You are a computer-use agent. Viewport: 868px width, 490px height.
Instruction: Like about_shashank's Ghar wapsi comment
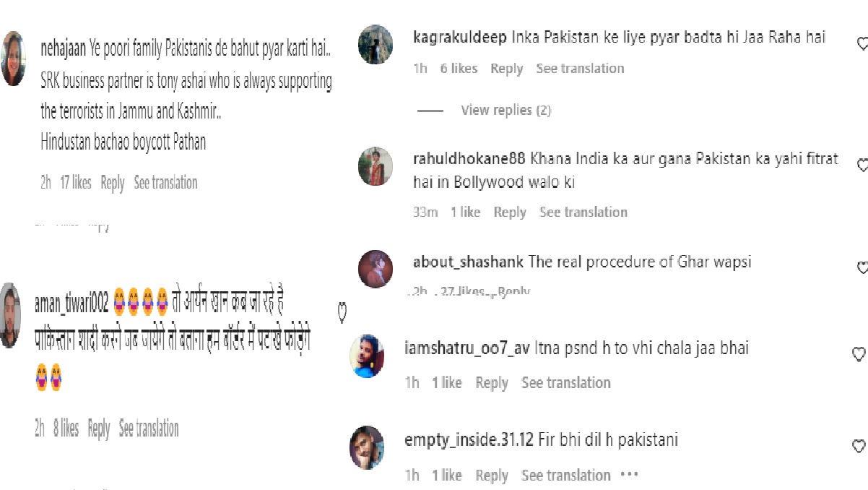(x=862, y=268)
